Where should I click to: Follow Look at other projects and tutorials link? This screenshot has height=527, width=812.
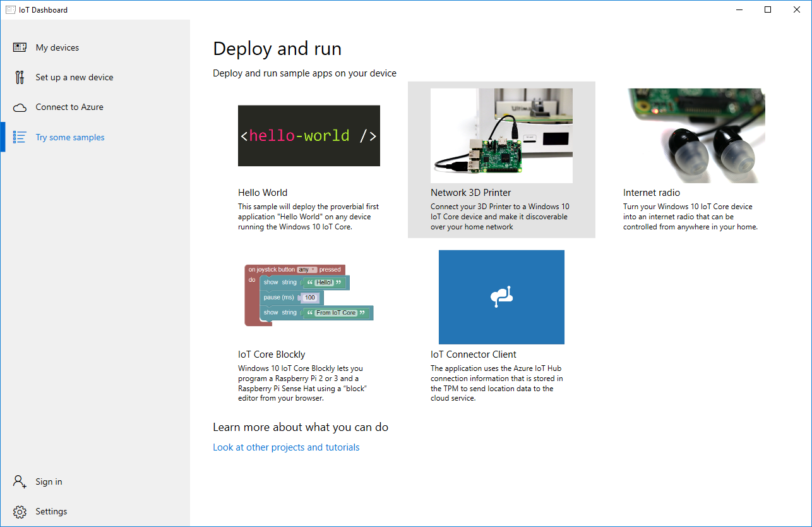286,447
